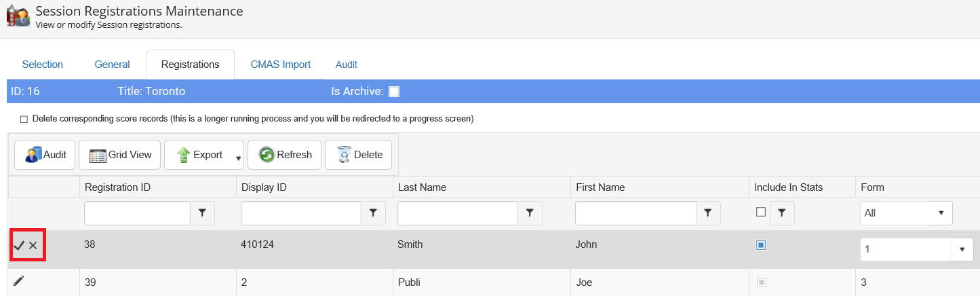Click the Refresh button
980x296 pixels.
(x=285, y=155)
